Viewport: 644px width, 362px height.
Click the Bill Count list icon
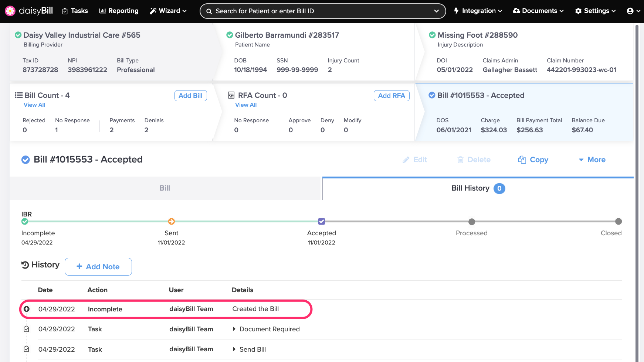(x=18, y=95)
